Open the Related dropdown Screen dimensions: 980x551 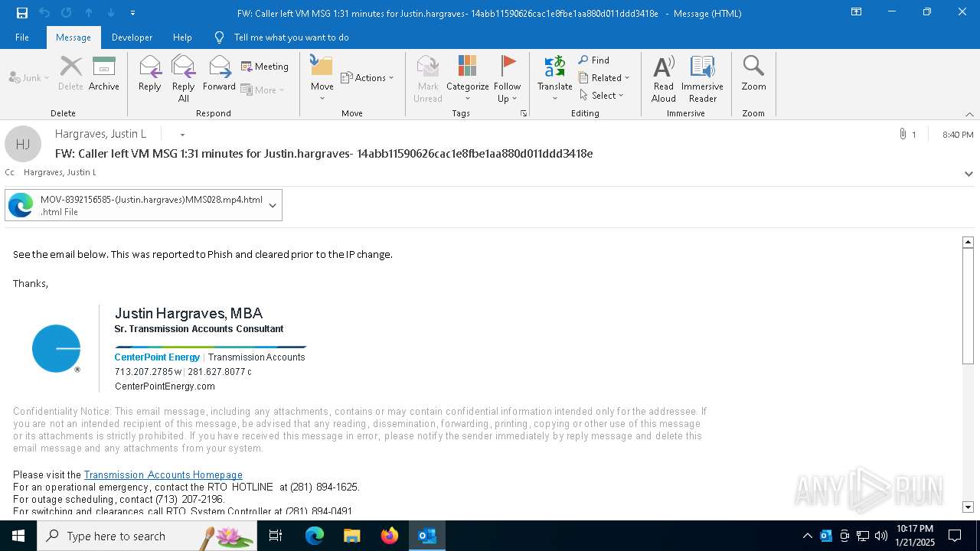coord(604,78)
